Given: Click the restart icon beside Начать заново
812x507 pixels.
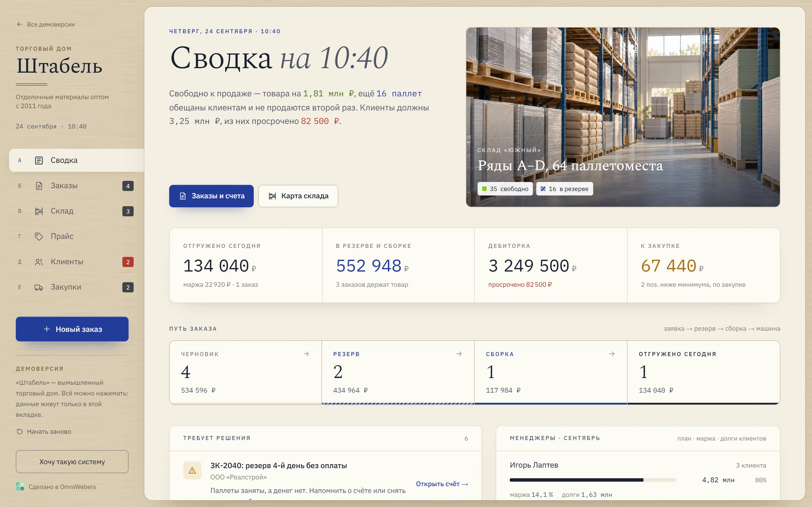Looking at the screenshot, I should (20, 432).
